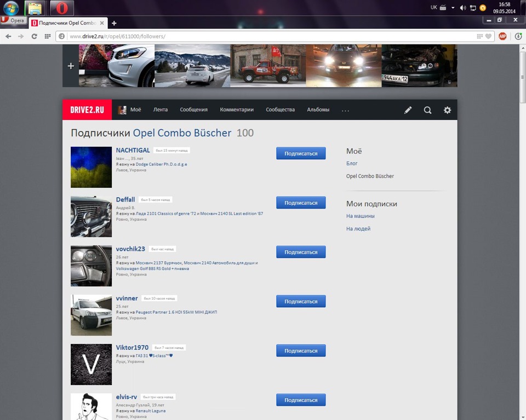Open Peugeot Partner 1.6 HDI car link
This screenshot has height=420, width=526.
click(176, 312)
